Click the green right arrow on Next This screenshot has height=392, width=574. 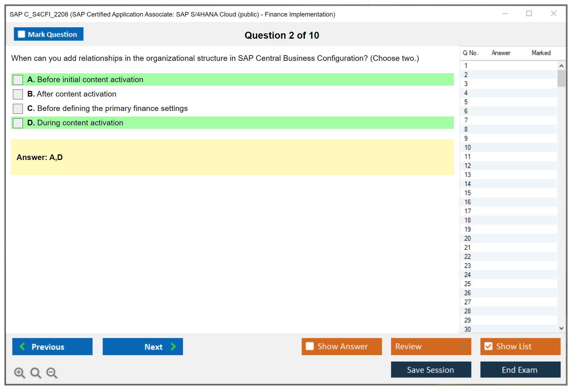tap(174, 346)
